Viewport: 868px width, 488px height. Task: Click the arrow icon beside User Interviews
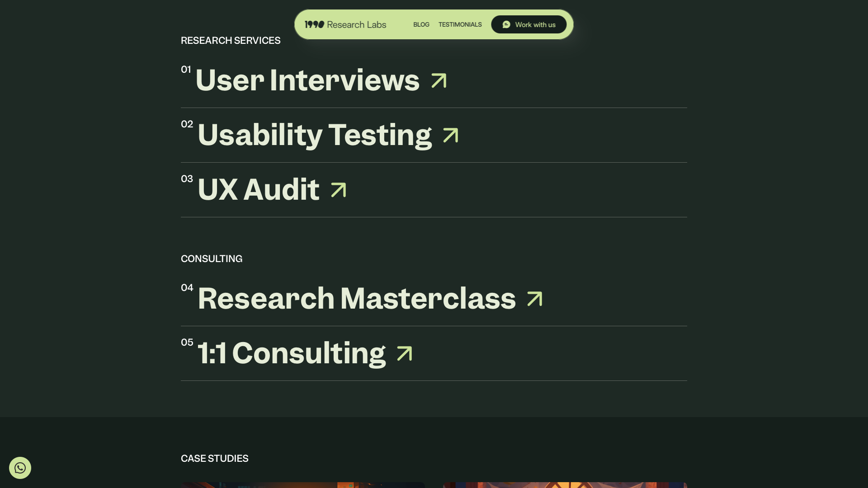[x=439, y=81]
